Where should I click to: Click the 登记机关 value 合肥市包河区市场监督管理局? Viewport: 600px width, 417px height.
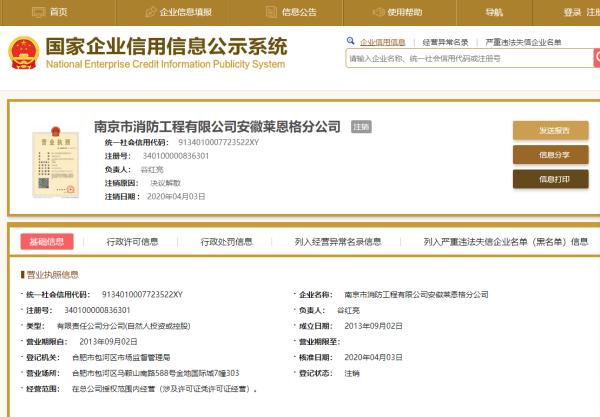click(x=121, y=358)
